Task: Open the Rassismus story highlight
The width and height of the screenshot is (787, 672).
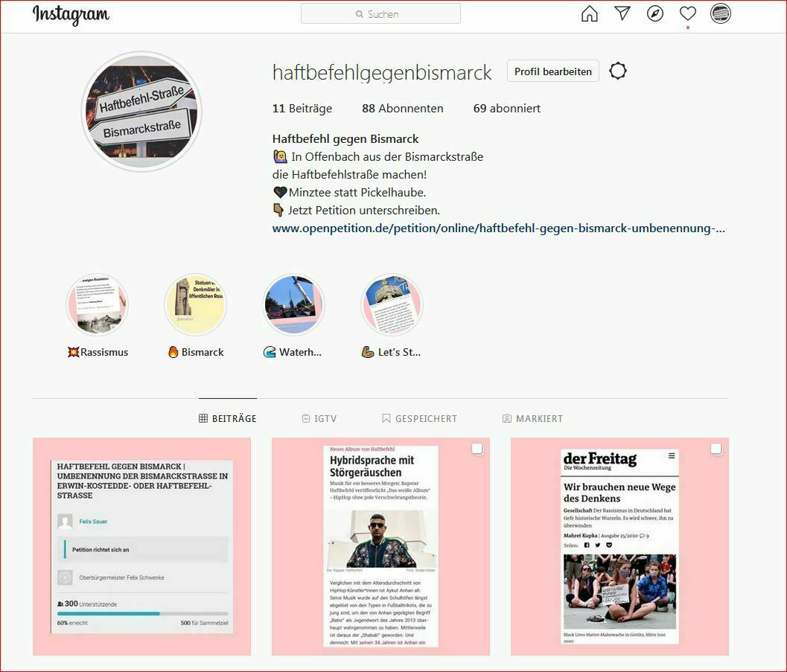Action: point(98,305)
